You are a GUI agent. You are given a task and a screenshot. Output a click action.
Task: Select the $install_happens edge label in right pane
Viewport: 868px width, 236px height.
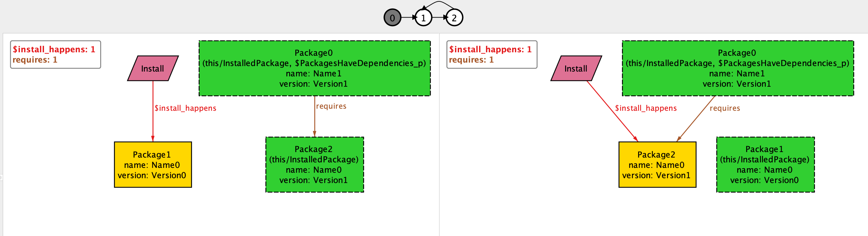pos(646,108)
